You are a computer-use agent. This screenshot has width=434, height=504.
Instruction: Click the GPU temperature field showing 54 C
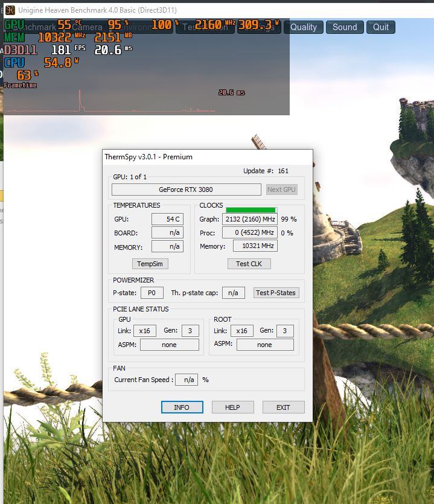coord(167,219)
